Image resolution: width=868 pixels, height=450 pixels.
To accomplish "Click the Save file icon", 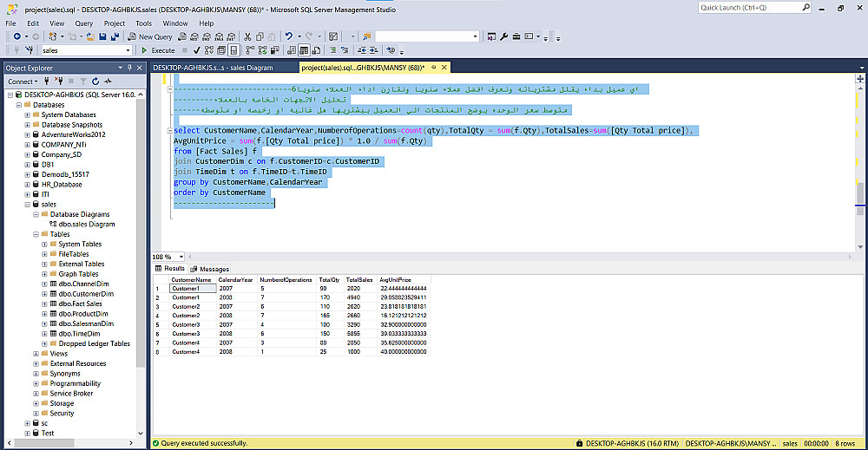I will click(x=102, y=36).
